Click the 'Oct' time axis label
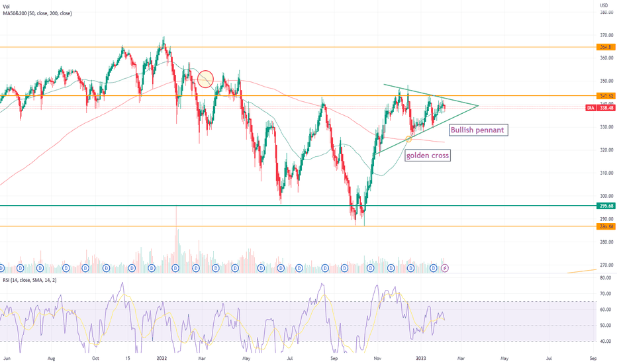The width and height of the screenshot is (617, 364). (95, 359)
